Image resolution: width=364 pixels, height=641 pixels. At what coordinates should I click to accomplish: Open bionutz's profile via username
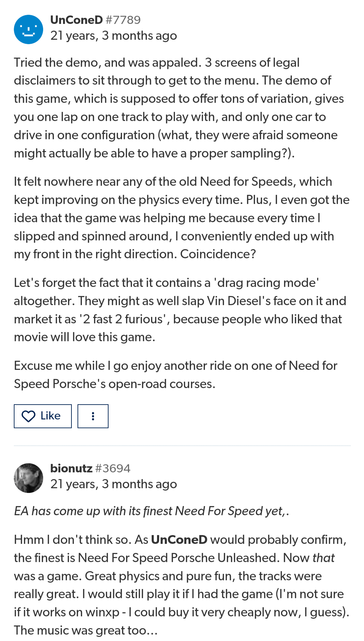pyautogui.click(x=71, y=468)
